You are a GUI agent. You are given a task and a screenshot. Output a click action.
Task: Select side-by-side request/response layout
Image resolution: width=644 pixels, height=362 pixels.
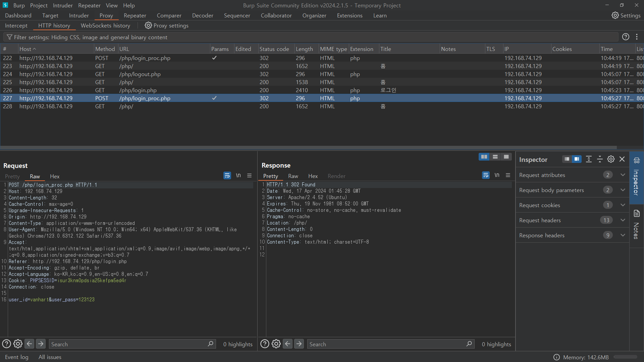point(484,157)
